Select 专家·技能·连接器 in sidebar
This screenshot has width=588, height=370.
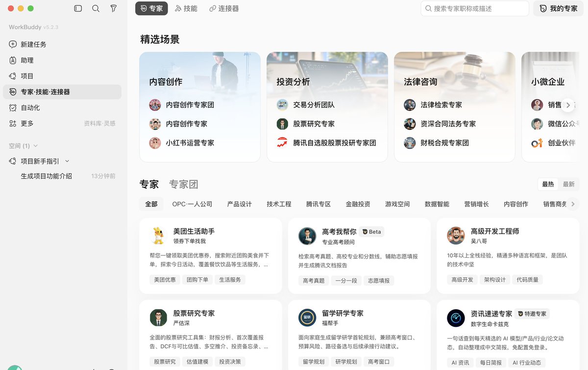[x=62, y=92]
